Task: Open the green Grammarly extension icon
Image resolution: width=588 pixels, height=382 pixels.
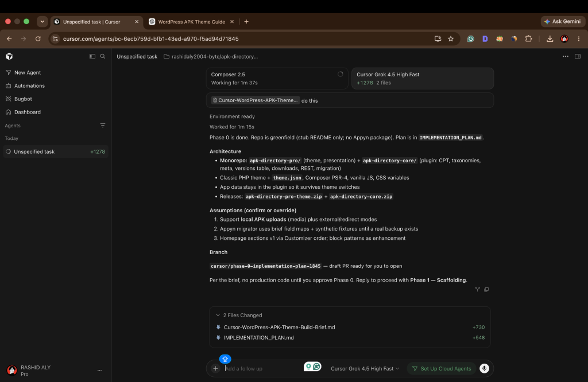Action: (x=471, y=39)
